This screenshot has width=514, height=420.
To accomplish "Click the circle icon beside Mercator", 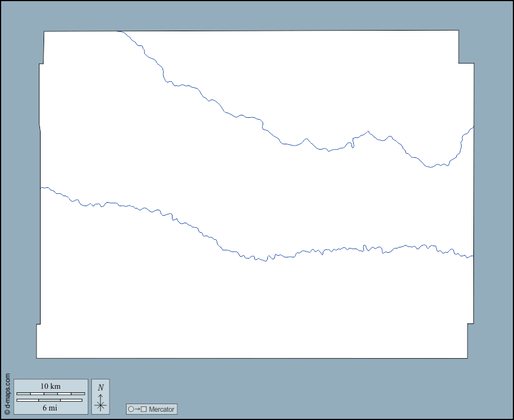I will coord(131,409).
